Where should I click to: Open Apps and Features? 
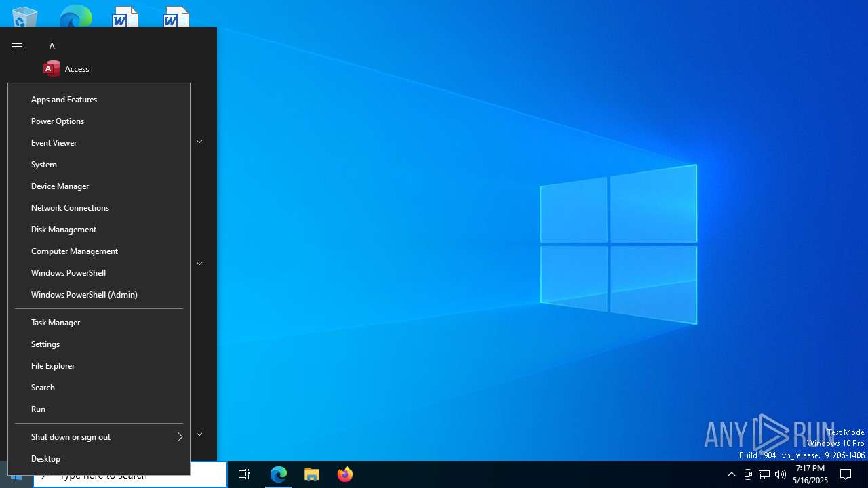click(x=99, y=100)
